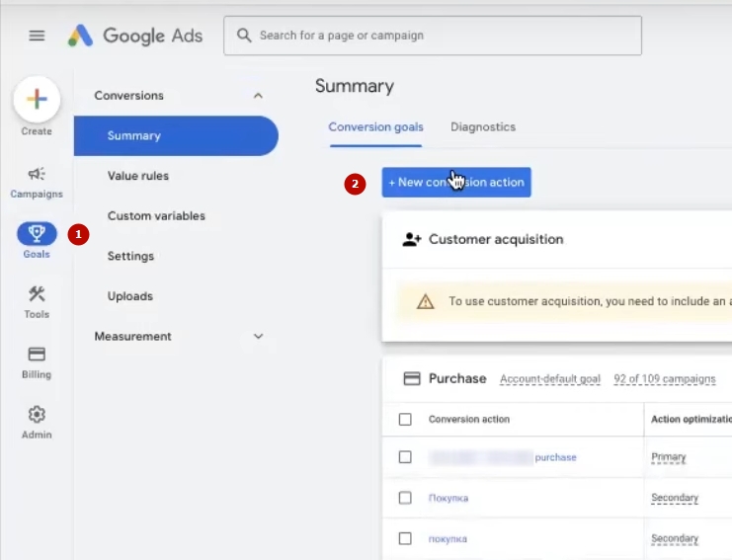
Task: Open Value rules in the submenu
Action: pyautogui.click(x=138, y=176)
